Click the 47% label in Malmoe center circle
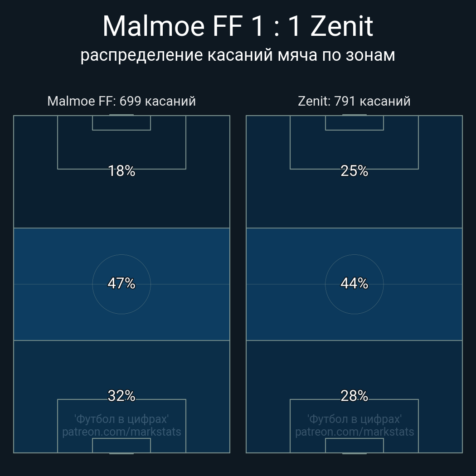The width and height of the screenshot is (476, 476). pos(121,283)
